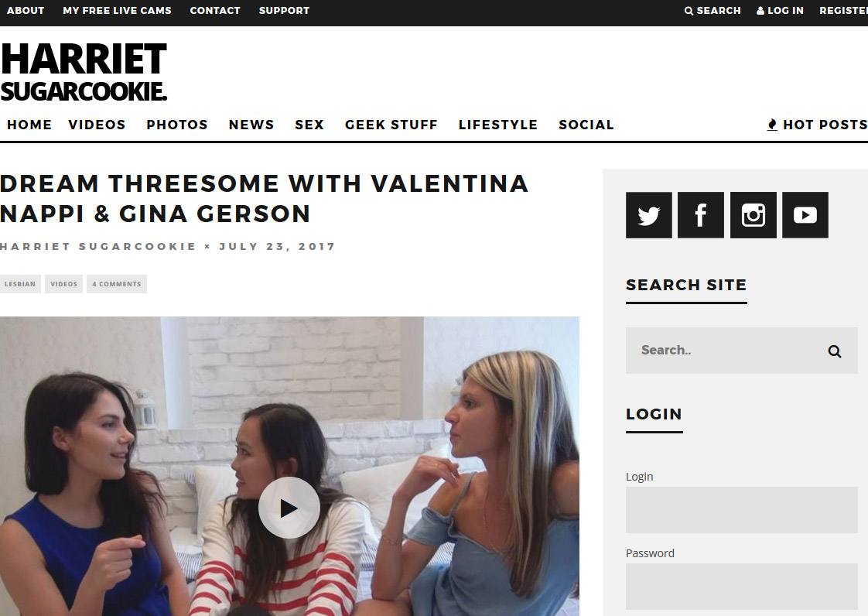Open the Instagram social icon
Screen dimensions: 868x616
(754, 215)
